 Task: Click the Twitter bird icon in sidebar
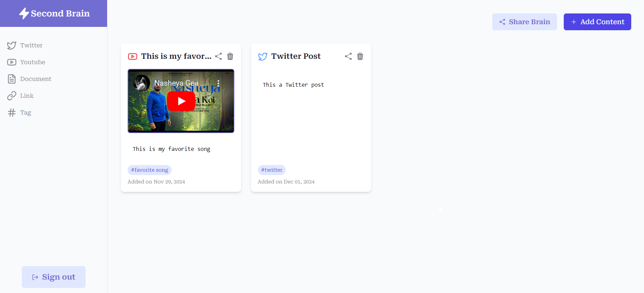pos(12,45)
